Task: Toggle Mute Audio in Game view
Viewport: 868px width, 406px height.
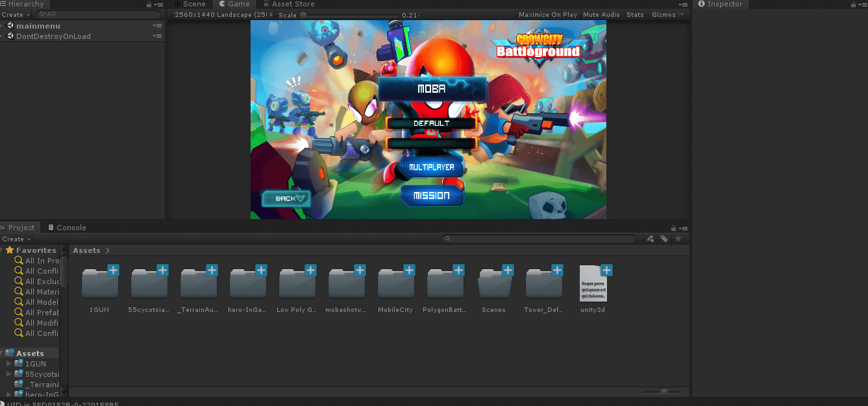Action: (x=601, y=15)
